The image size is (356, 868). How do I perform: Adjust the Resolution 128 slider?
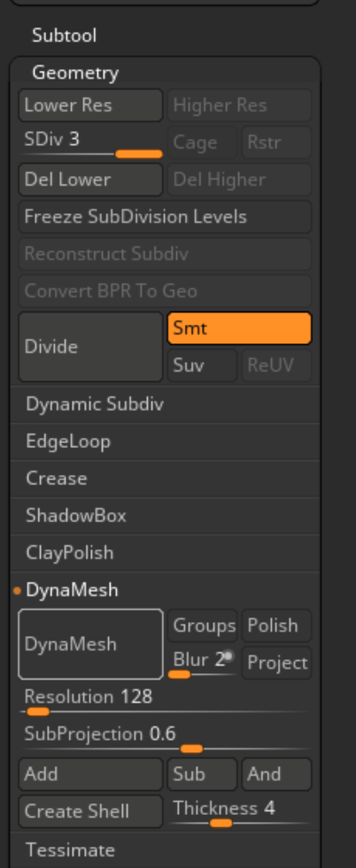(165, 701)
